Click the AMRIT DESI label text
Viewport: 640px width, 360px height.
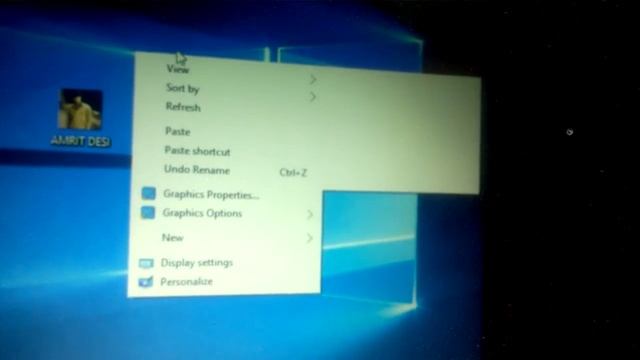pos(80,141)
